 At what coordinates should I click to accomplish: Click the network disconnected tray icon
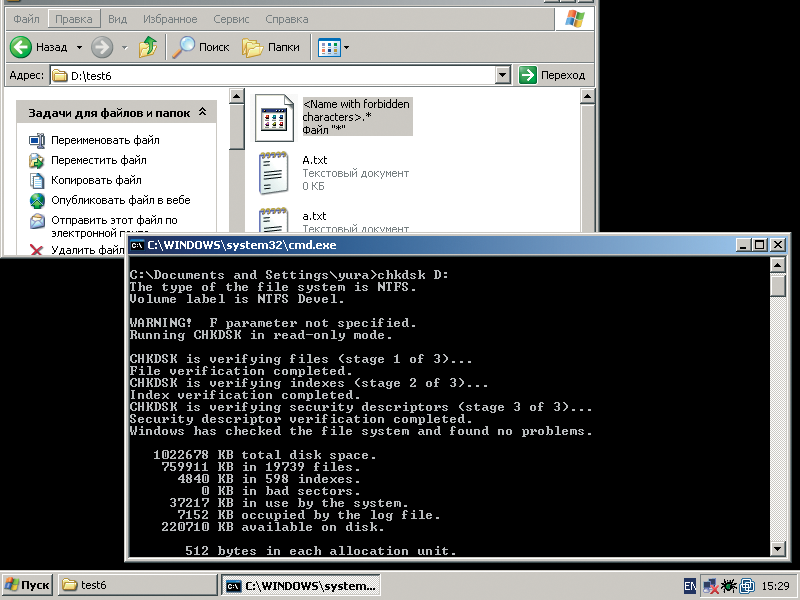(x=710, y=586)
